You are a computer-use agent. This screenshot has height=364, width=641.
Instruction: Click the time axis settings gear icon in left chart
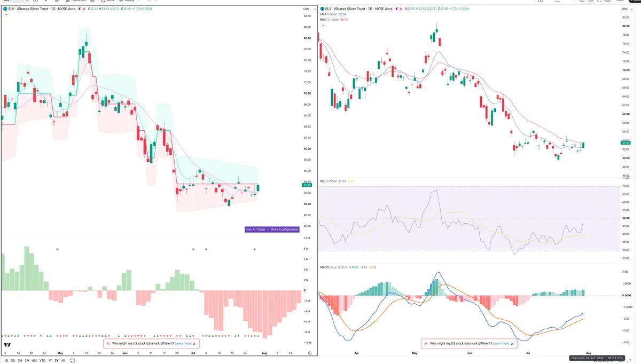click(310, 353)
